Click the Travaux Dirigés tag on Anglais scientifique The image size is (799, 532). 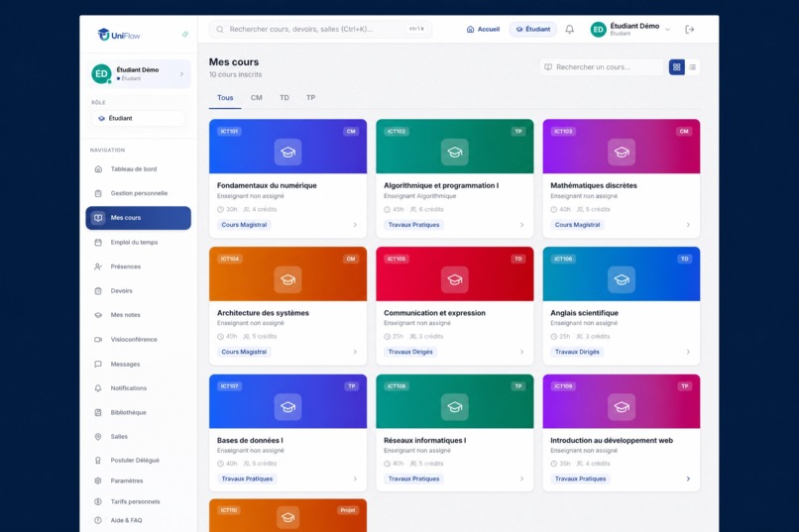(577, 353)
